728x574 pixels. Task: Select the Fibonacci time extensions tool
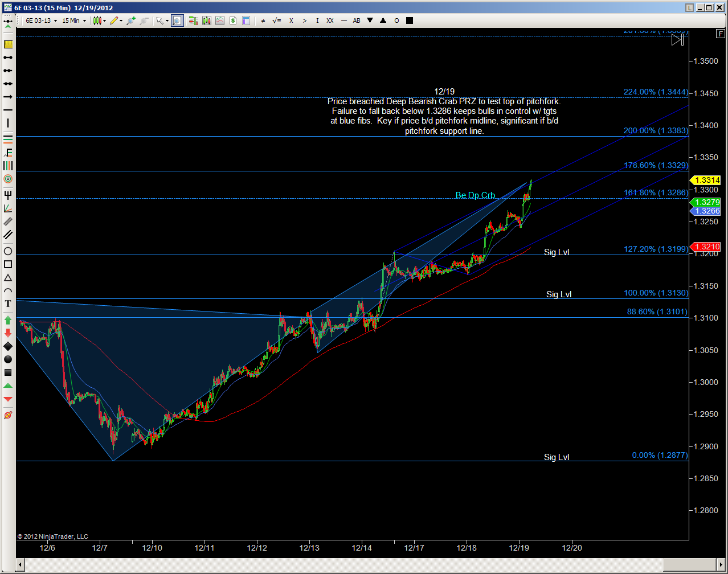(8, 165)
